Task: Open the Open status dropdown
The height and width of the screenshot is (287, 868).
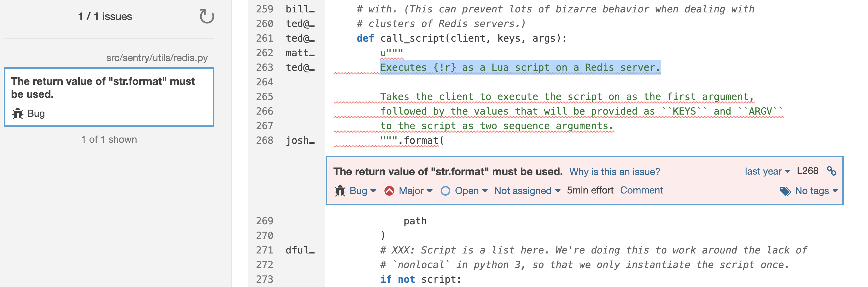Action: click(x=471, y=191)
